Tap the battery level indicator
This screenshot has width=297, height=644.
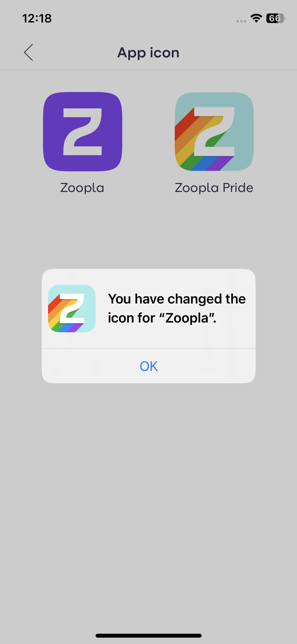(276, 18)
